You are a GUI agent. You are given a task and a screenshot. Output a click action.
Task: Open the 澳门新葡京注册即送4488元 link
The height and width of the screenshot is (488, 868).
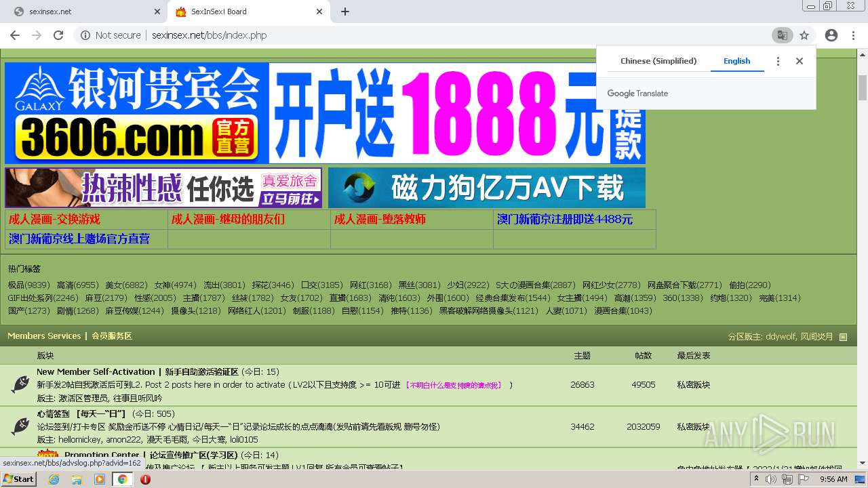pos(564,220)
